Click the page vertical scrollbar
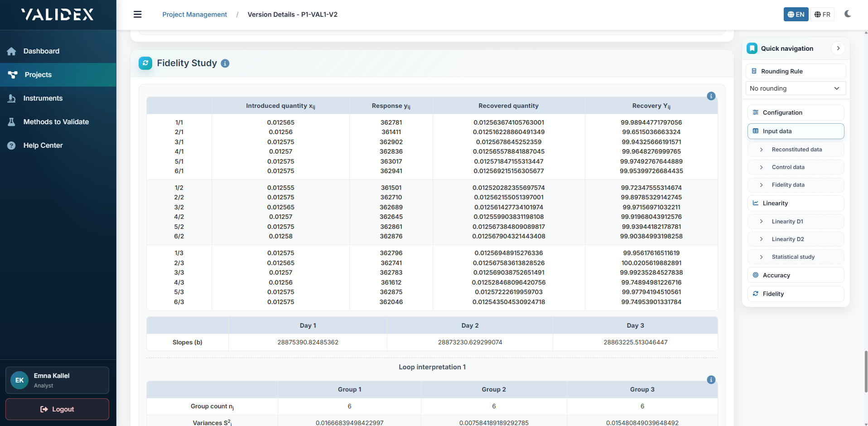868x426 pixels. click(866, 372)
